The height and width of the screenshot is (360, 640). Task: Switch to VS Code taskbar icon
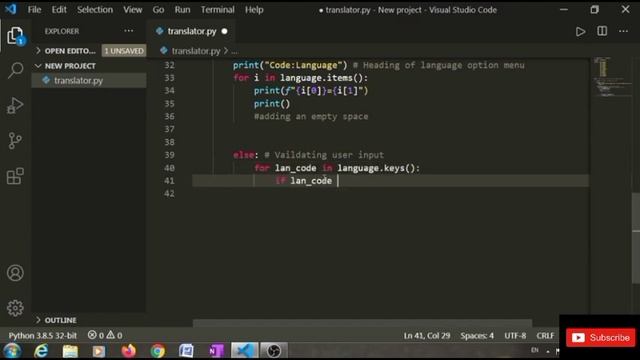coord(244,351)
